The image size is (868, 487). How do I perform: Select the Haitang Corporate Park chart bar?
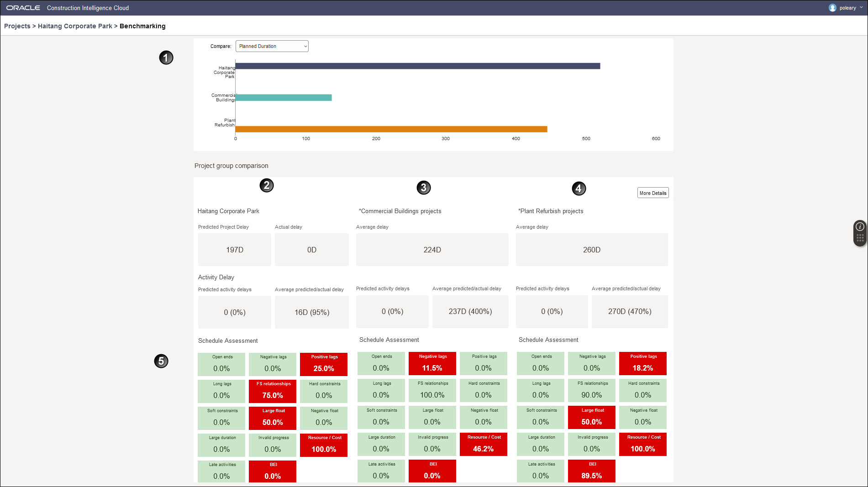coord(418,66)
